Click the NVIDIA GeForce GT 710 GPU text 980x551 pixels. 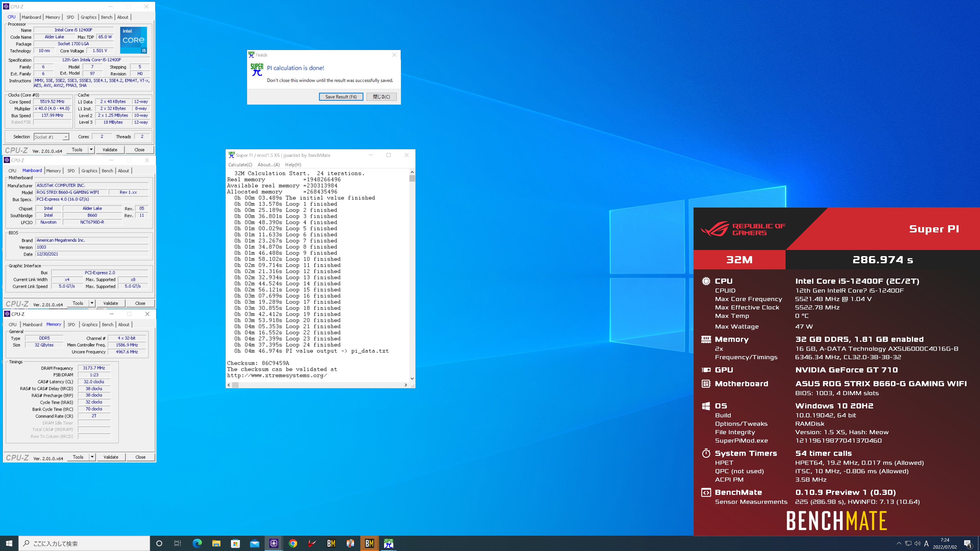tap(847, 370)
